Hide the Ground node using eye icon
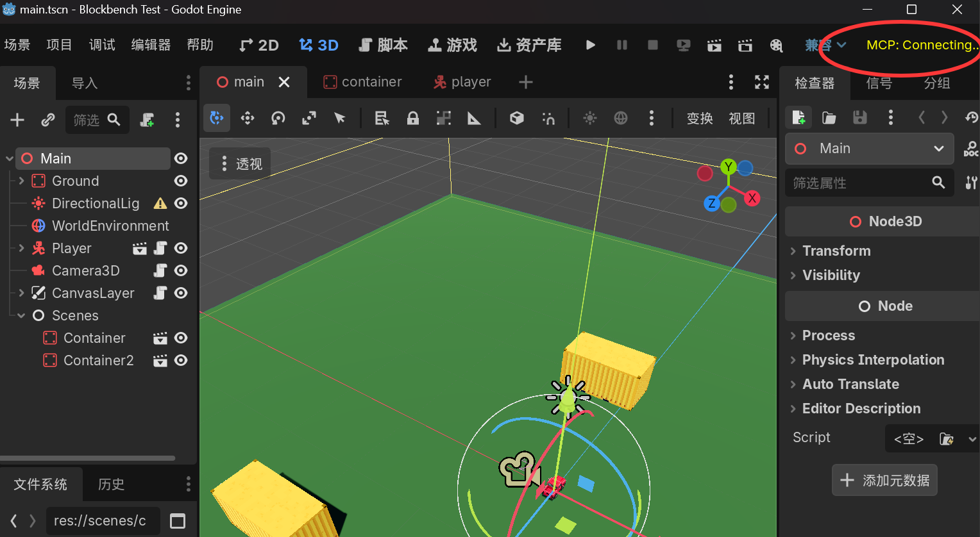 [x=182, y=181]
